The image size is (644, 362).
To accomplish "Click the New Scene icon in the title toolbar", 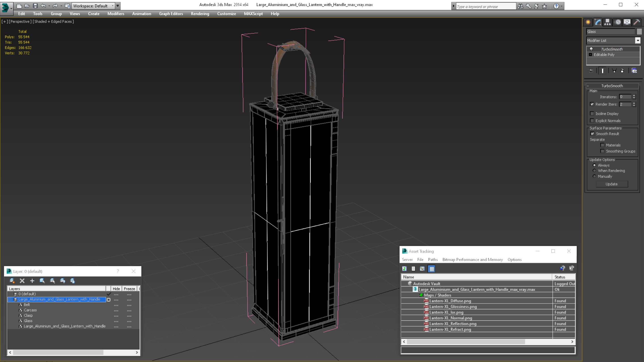I will click(19, 6).
